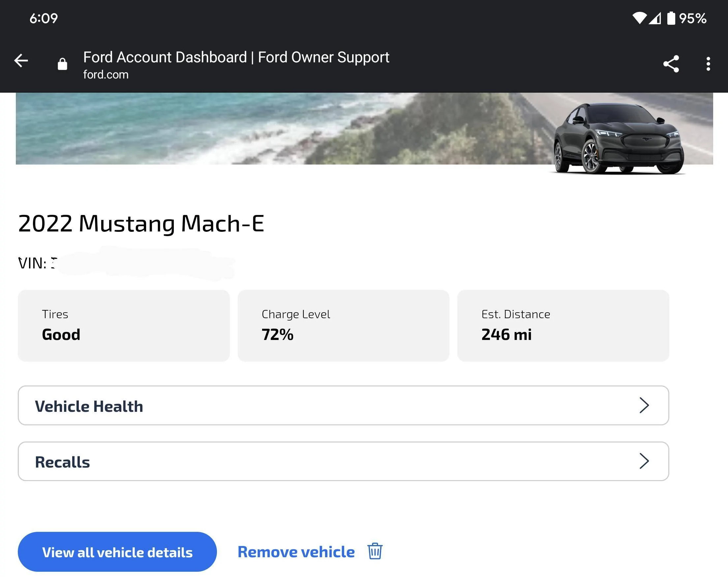Tap the cellular signal icon
This screenshot has height=577, width=728.
[x=655, y=18]
